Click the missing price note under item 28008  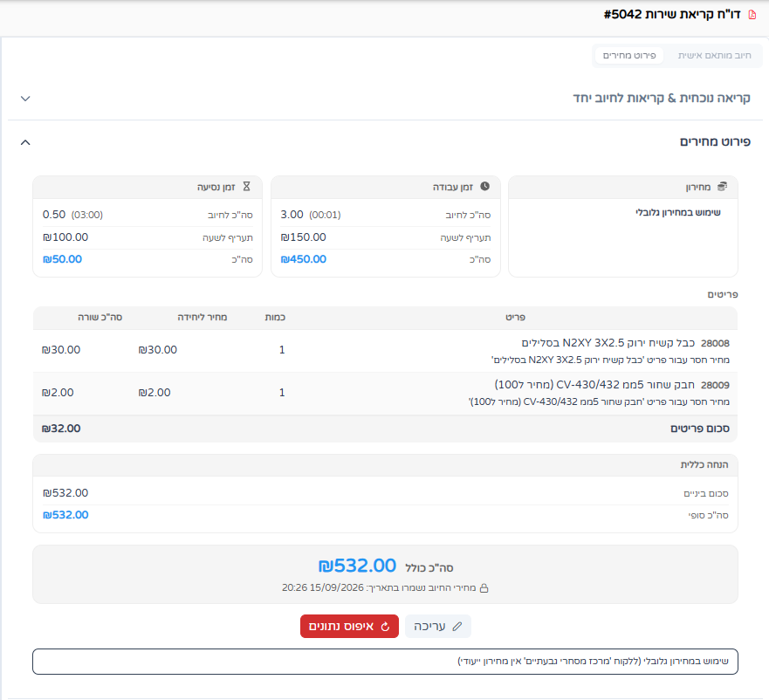[x=610, y=360]
